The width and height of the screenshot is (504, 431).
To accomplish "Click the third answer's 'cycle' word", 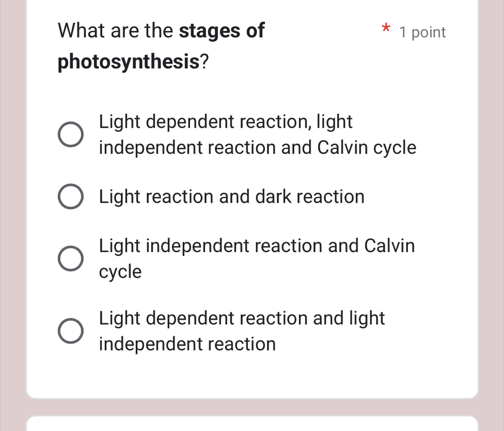I will pos(119,271).
